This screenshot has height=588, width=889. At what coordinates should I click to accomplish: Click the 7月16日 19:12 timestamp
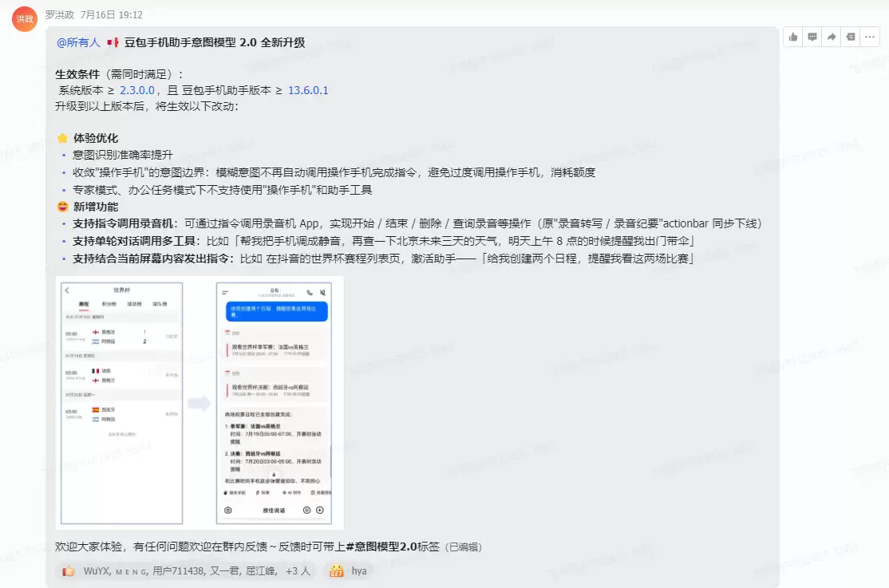[x=111, y=14]
